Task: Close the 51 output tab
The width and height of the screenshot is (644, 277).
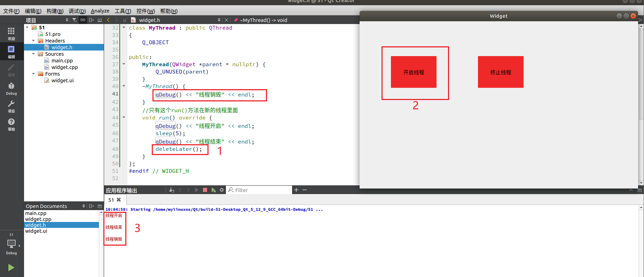Action: point(119,200)
